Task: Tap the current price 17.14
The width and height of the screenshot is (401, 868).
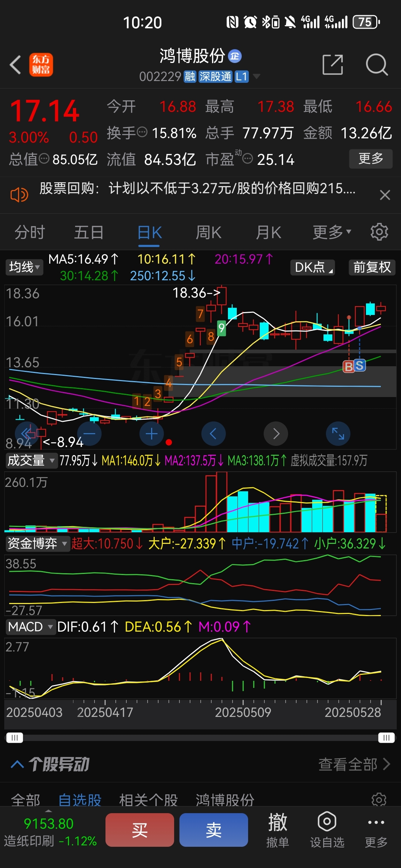Action: coord(45,111)
